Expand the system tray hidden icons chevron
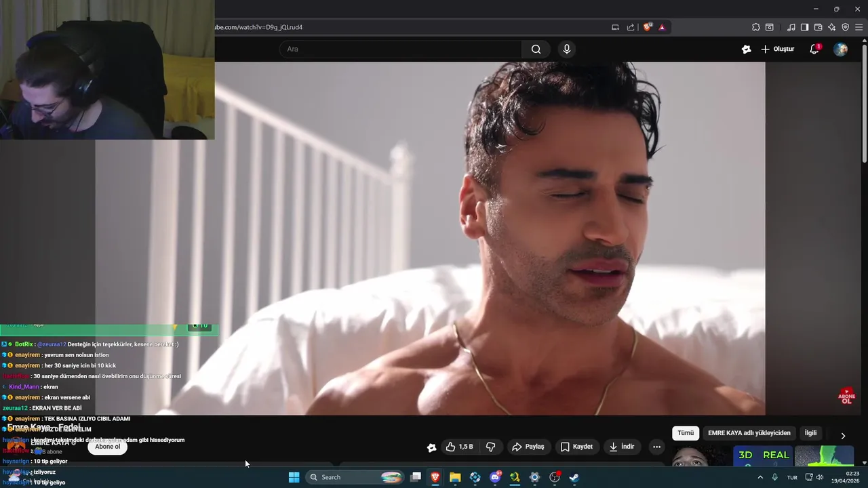The width and height of the screenshot is (868, 488). click(x=759, y=477)
